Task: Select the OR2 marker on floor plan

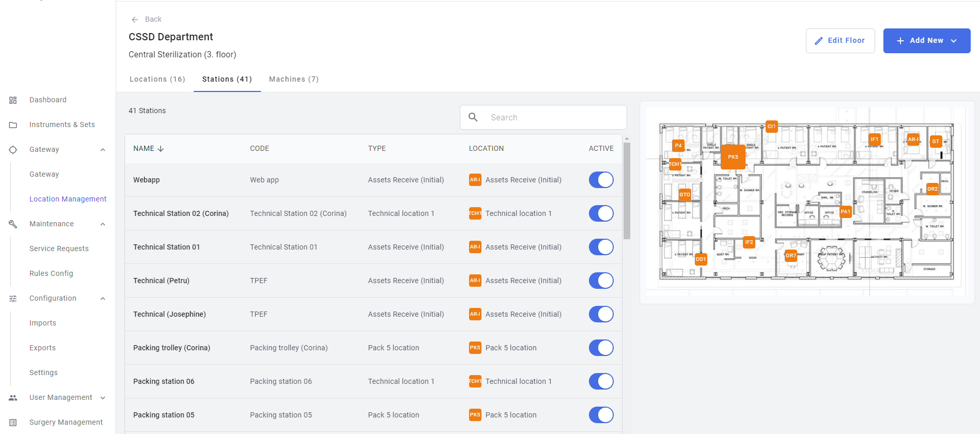Action: pos(932,189)
